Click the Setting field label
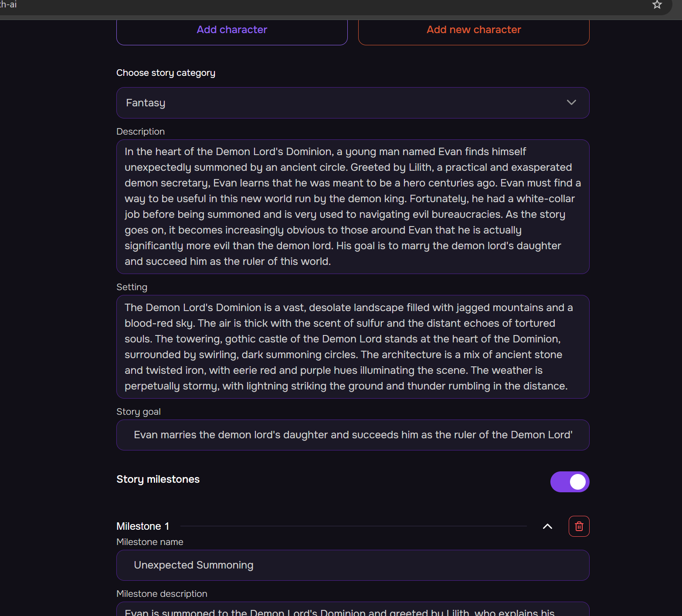 (132, 287)
